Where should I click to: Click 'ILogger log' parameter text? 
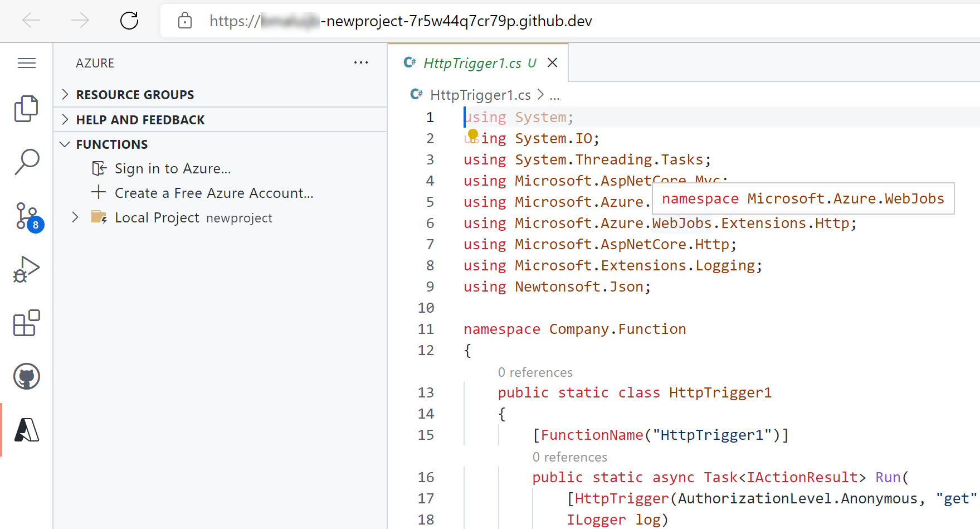(613, 520)
